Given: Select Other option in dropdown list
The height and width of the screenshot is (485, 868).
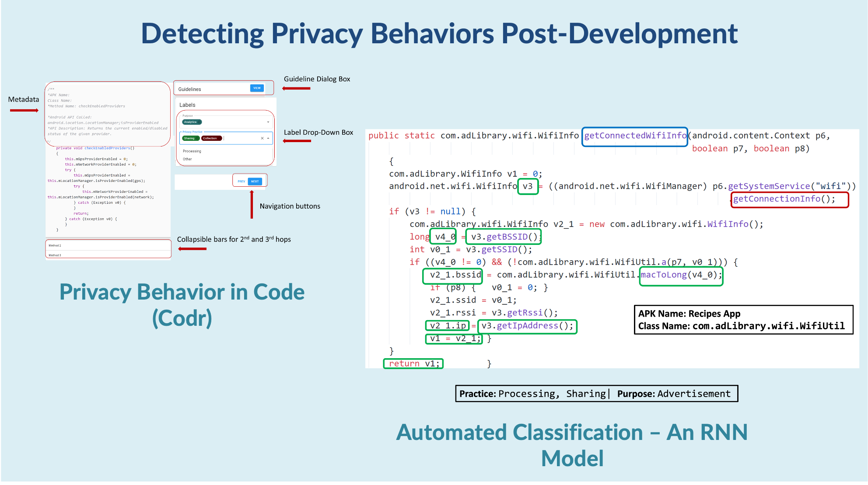Looking at the screenshot, I should coord(187,159).
